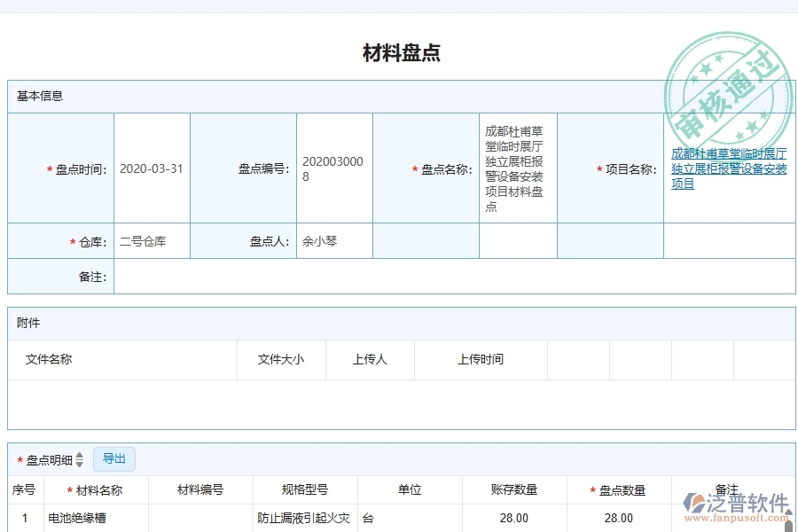This screenshot has width=798, height=532.
Task: Click the red asterisk before 盘点明细
Action: (x=18, y=458)
